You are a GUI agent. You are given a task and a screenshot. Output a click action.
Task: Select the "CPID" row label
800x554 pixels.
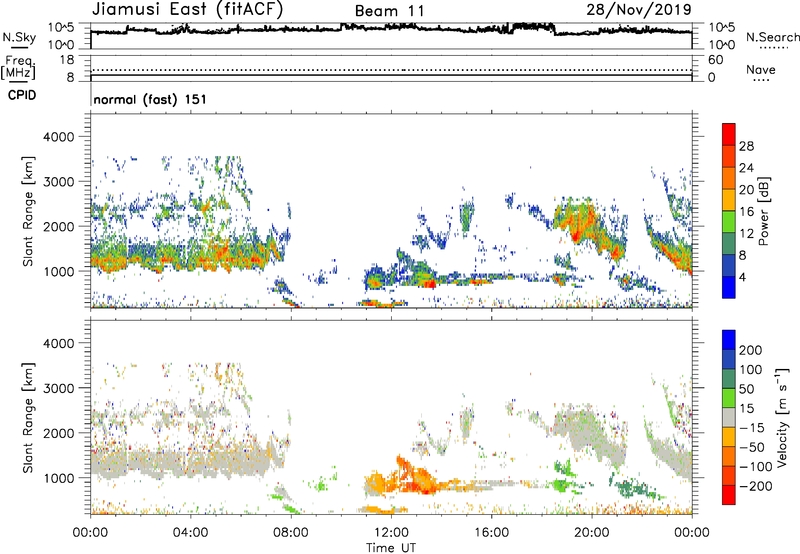22,95
